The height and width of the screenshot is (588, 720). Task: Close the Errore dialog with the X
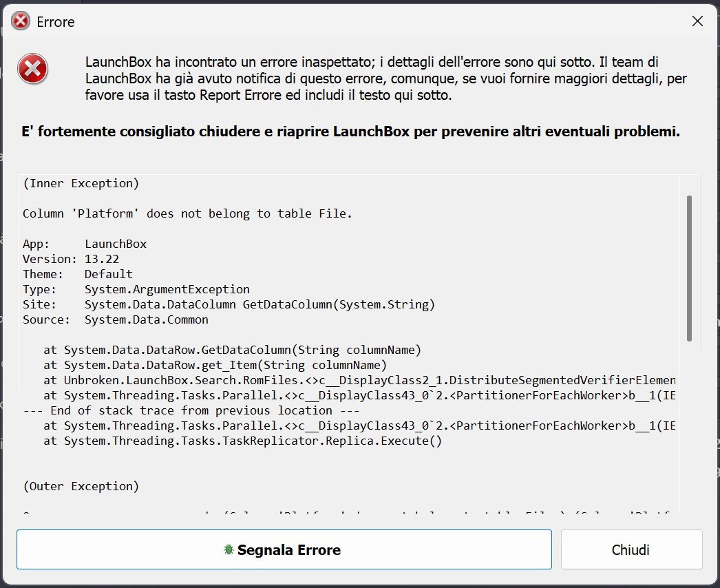click(697, 21)
